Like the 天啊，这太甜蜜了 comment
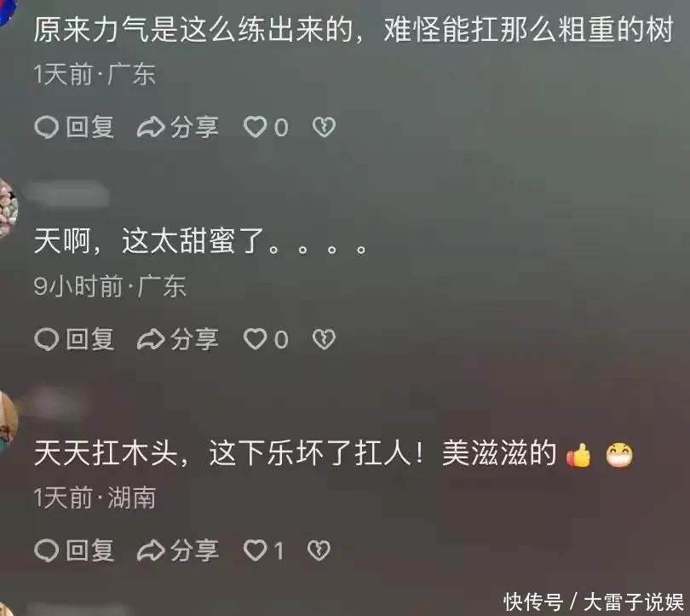The width and height of the screenshot is (690, 616). (x=266, y=339)
